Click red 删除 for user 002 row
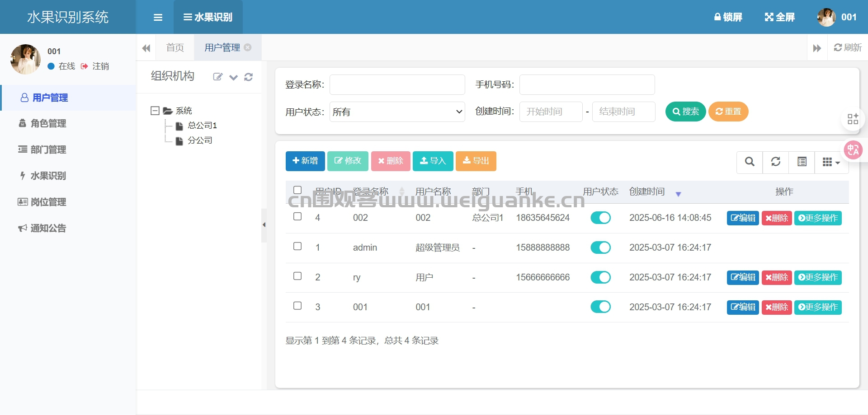 (777, 218)
